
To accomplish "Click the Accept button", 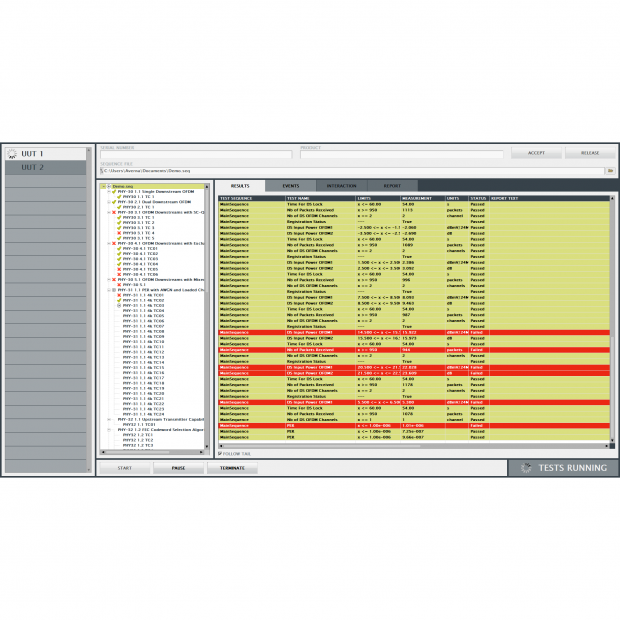I will pyautogui.click(x=536, y=153).
